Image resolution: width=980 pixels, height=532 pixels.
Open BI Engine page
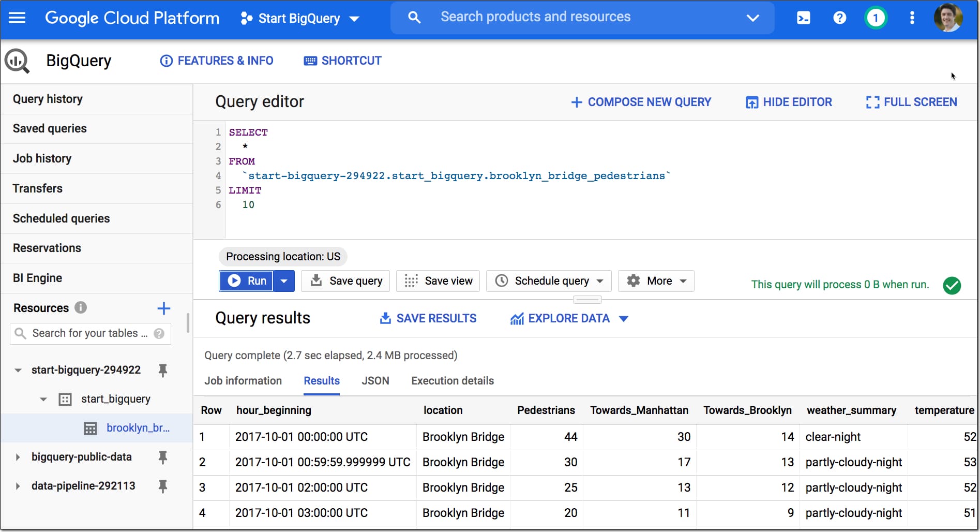pos(97,278)
